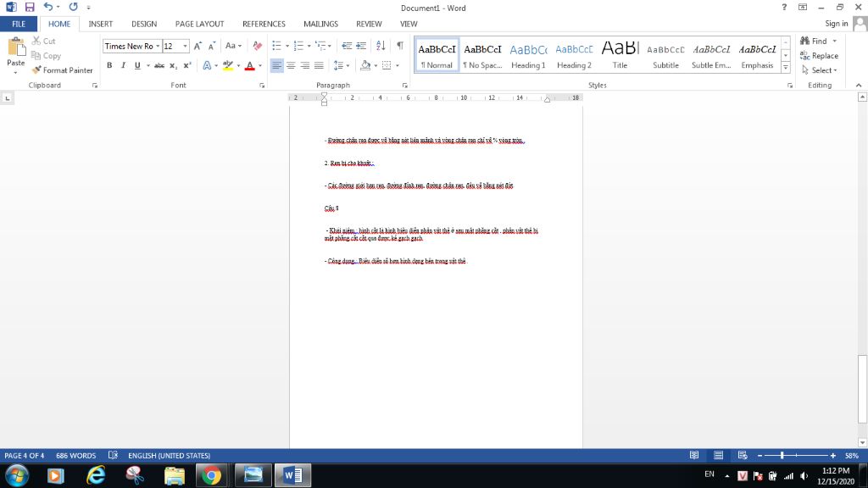Apply subscript formatting
Image resolution: width=868 pixels, height=488 pixels.
173,65
